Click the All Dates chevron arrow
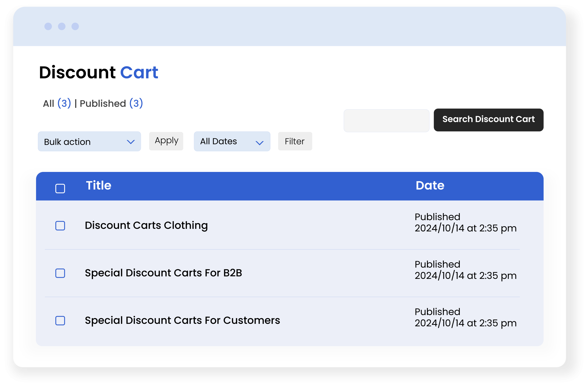The height and width of the screenshot is (387, 588). [x=259, y=143]
